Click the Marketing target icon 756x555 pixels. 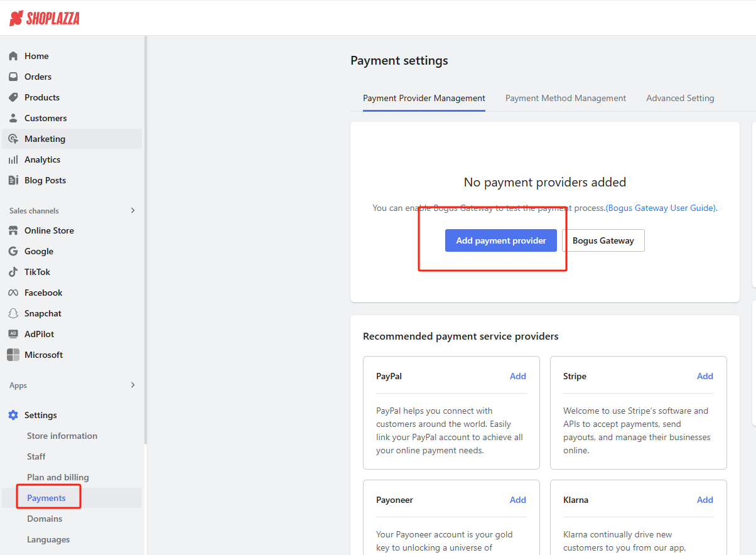coord(13,139)
